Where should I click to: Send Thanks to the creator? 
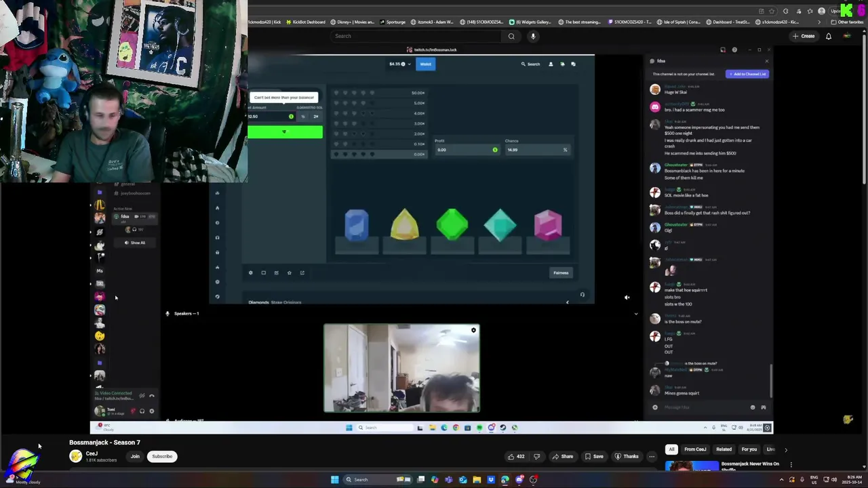tap(627, 456)
